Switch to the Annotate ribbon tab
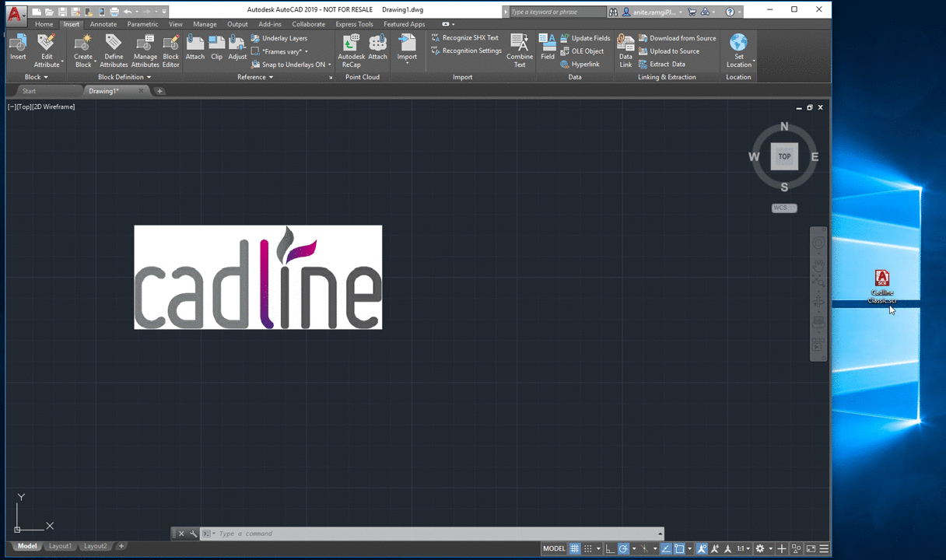This screenshot has width=946, height=560. pos(103,24)
